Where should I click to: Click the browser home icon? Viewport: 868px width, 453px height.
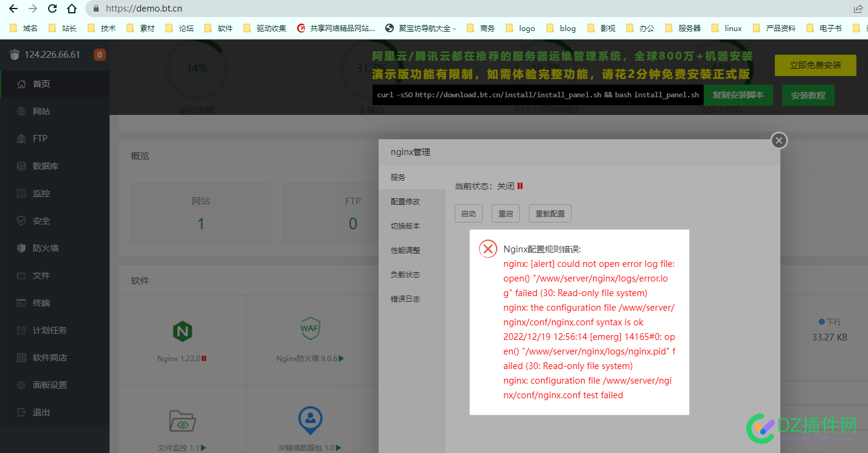pos(72,9)
